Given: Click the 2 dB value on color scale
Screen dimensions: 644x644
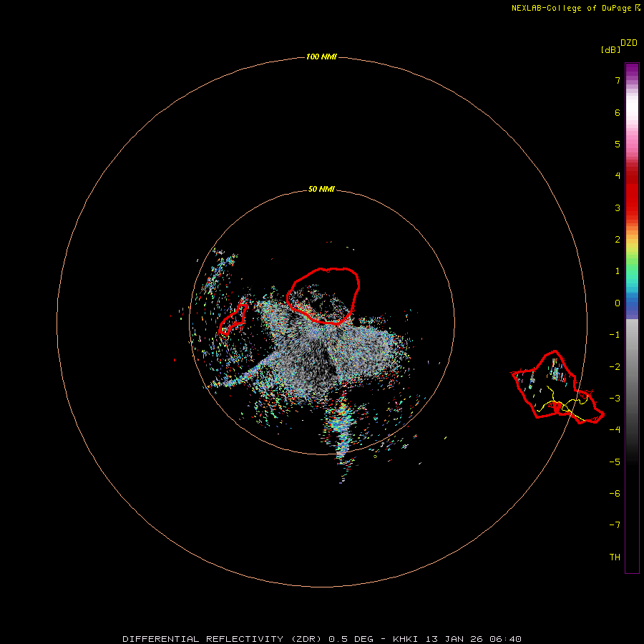Looking at the screenshot, I should (618, 240).
